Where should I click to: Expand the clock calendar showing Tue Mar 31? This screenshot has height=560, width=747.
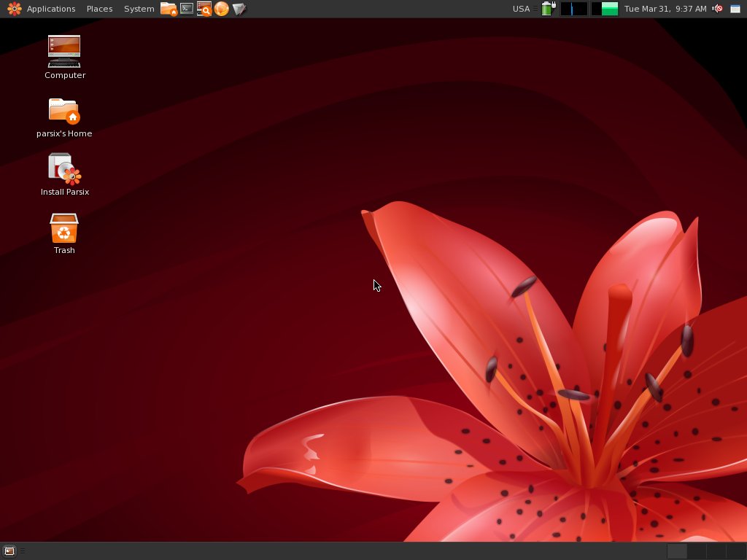[665, 9]
